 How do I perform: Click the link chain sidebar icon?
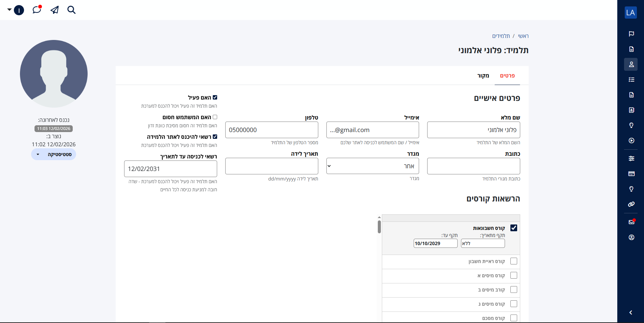coord(631,204)
